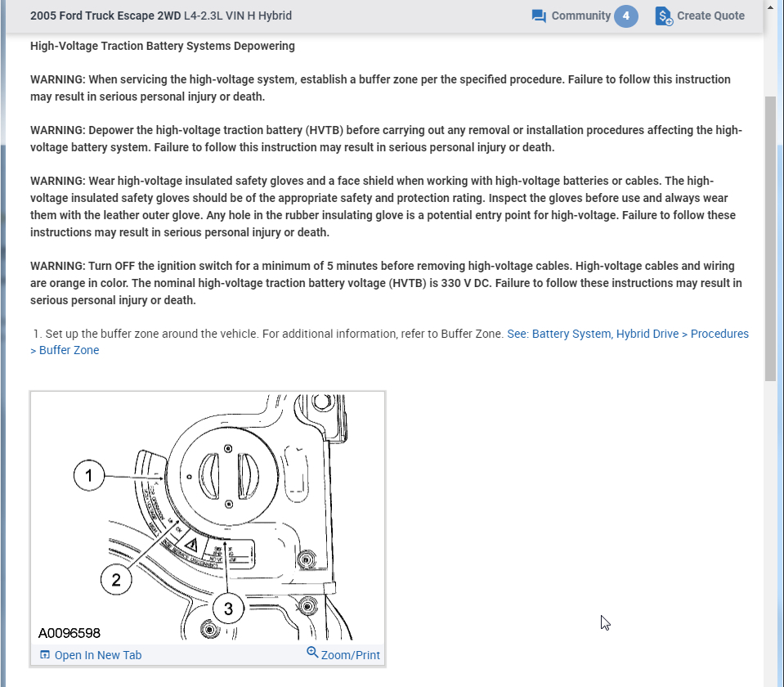Click the Community count badge showing 4

626,16
